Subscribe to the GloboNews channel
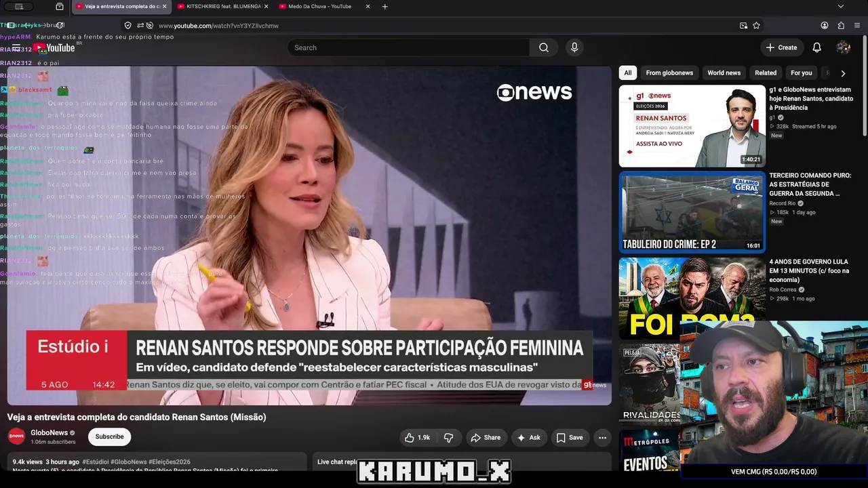The image size is (868, 488). pos(109,437)
